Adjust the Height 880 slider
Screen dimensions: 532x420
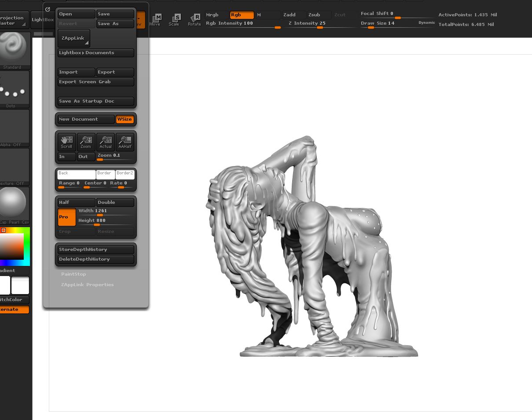106,221
